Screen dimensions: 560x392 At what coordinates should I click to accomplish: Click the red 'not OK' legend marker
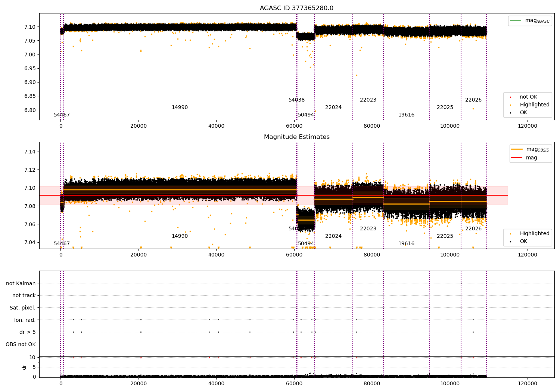(510, 97)
